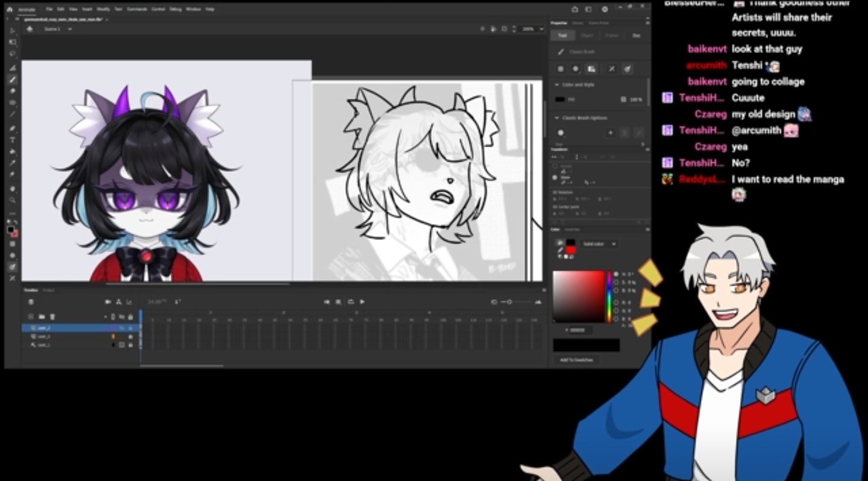Screen dimensions: 868x481
Task: Open the Modify menu
Action: click(x=103, y=10)
